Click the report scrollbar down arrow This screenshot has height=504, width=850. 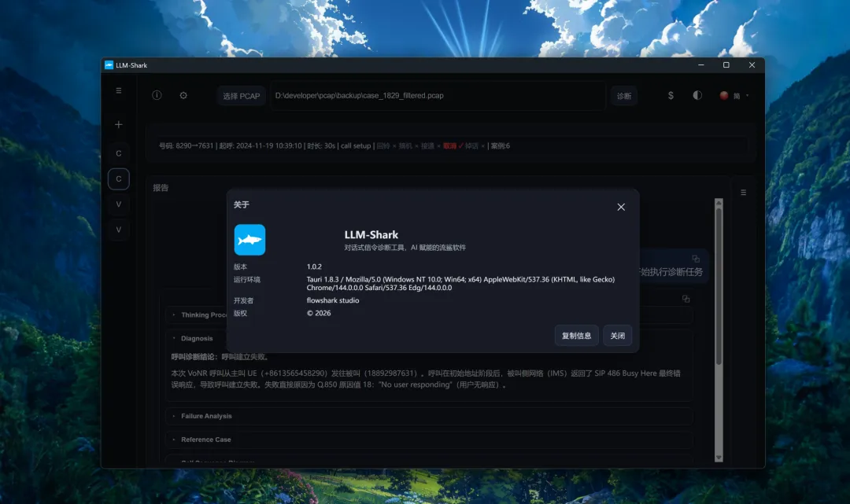pos(719,458)
